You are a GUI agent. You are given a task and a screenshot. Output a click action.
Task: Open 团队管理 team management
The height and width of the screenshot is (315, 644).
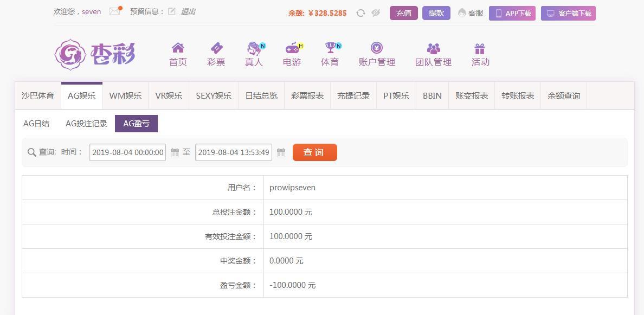(x=433, y=54)
